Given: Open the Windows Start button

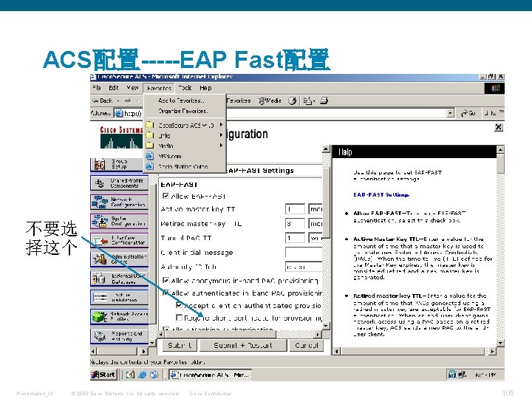Looking at the screenshot, I should (103, 375).
